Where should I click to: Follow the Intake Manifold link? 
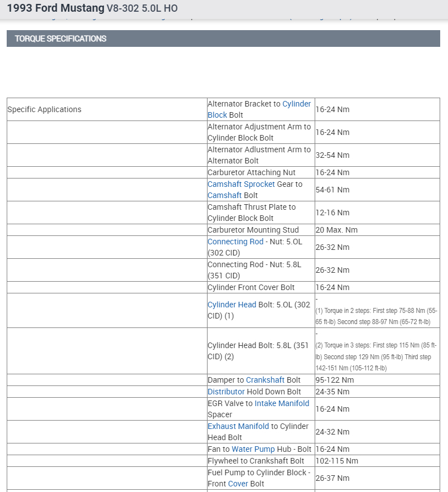click(282, 403)
